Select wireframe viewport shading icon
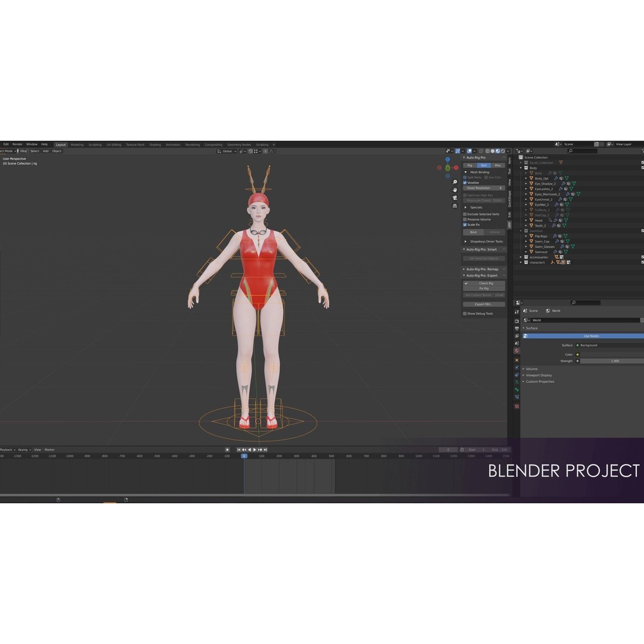Image resolution: width=644 pixels, height=644 pixels. pyautogui.click(x=488, y=151)
